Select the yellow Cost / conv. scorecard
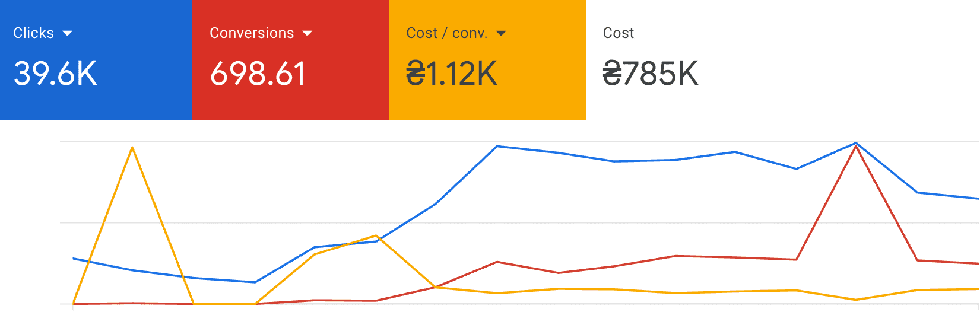Viewport: 980px width, 312px height. click(x=487, y=60)
